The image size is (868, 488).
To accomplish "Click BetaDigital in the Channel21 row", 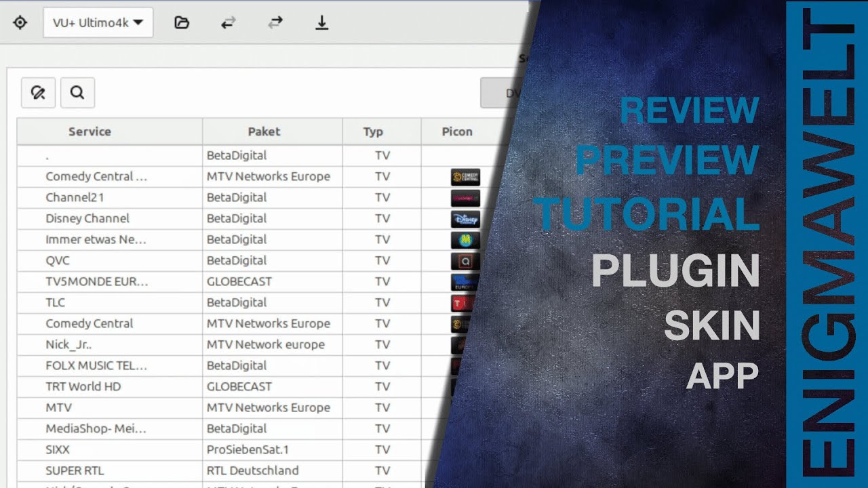I will pyautogui.click(x=237, y=197).
